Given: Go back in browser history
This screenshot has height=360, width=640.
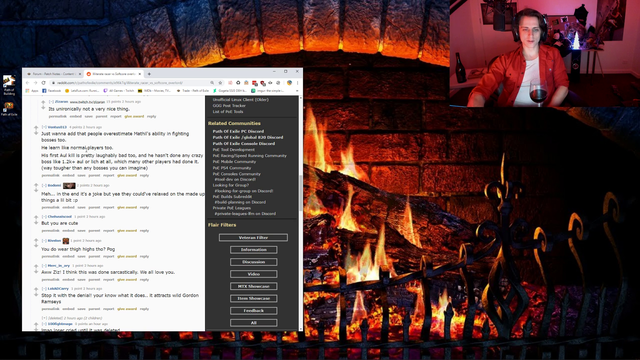Looking at the screenshot, I should coord(27,83).
